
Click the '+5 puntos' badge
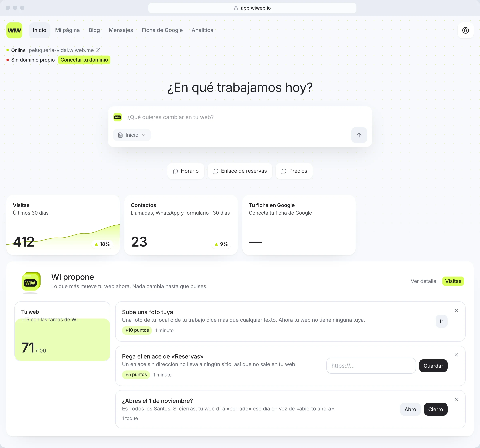136,375
